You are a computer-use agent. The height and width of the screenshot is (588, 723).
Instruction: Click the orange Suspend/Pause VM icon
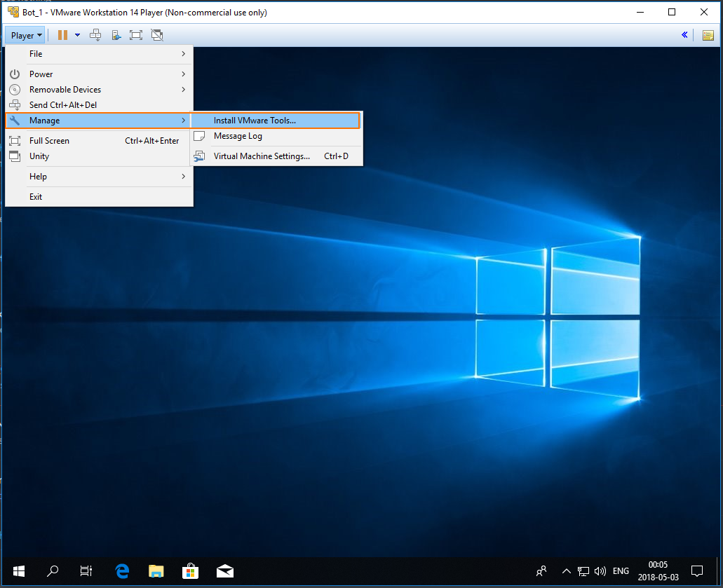[x=62, y=35]
